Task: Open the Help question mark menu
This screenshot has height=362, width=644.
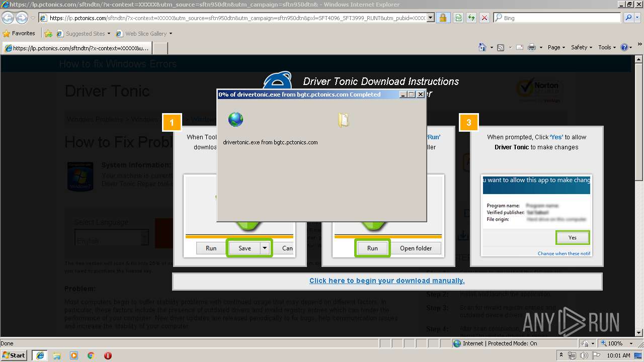Action: [626, 47]
